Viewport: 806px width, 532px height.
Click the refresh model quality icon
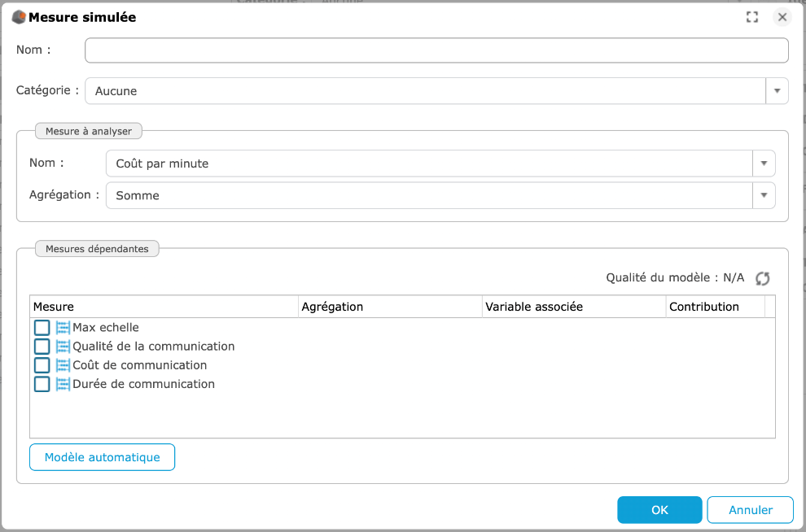point(762,278)
